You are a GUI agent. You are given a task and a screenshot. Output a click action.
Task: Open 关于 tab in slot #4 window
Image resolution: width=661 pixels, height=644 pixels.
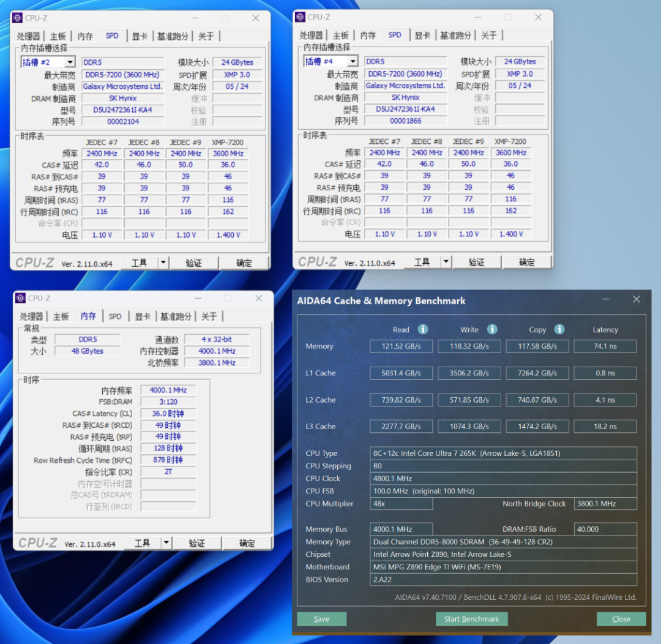489,36
